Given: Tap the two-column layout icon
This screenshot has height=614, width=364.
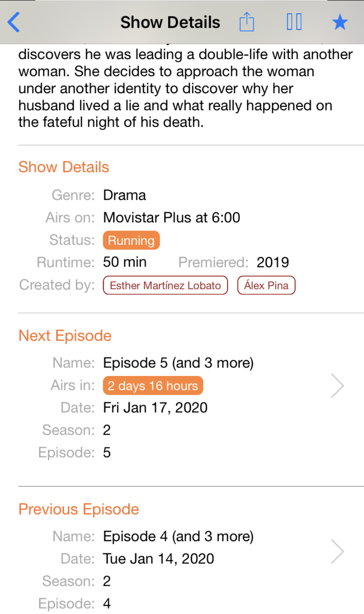Looking at the screenshot, I should pyautogui.click(x=294, y=22).
